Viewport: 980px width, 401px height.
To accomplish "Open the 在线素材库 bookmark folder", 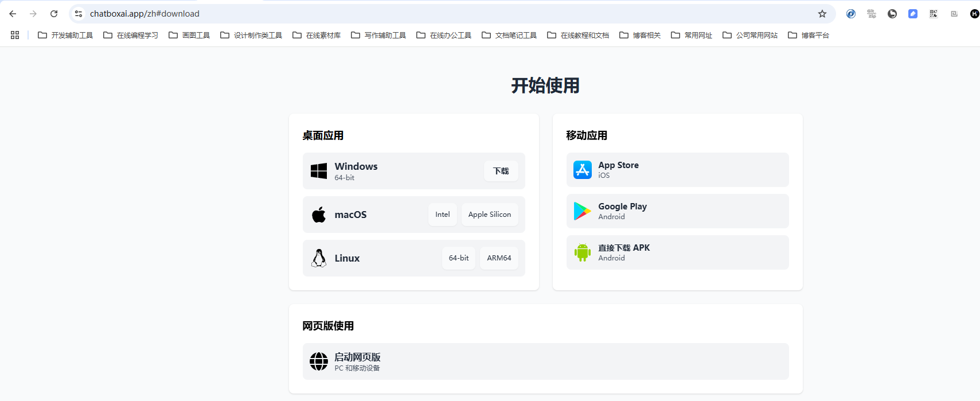I will point(317,35).
